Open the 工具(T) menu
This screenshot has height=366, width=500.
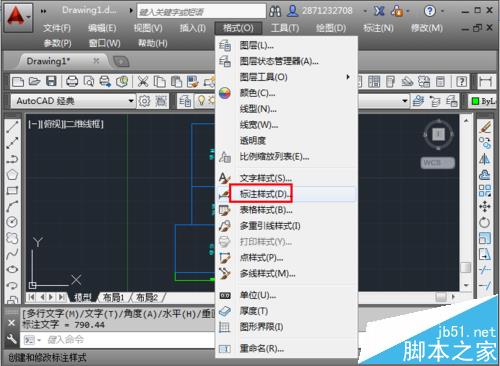click(285, 28)
